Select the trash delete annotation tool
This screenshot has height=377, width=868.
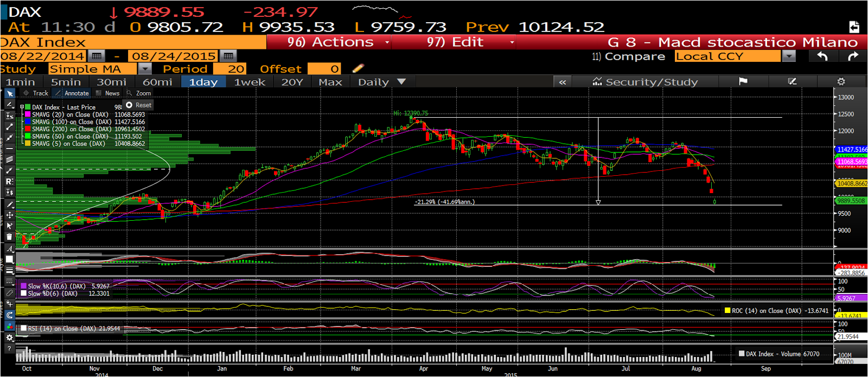[9, 237]
